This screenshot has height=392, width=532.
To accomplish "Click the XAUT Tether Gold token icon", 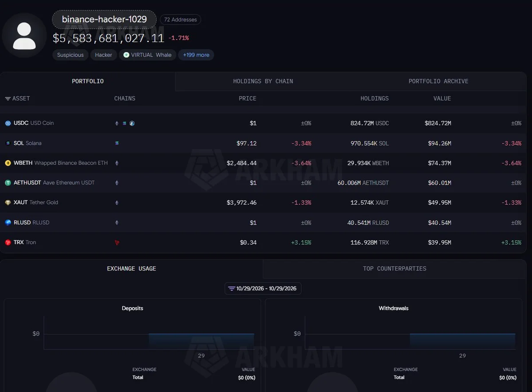I will pyautogui.click(x=8, y=202).
